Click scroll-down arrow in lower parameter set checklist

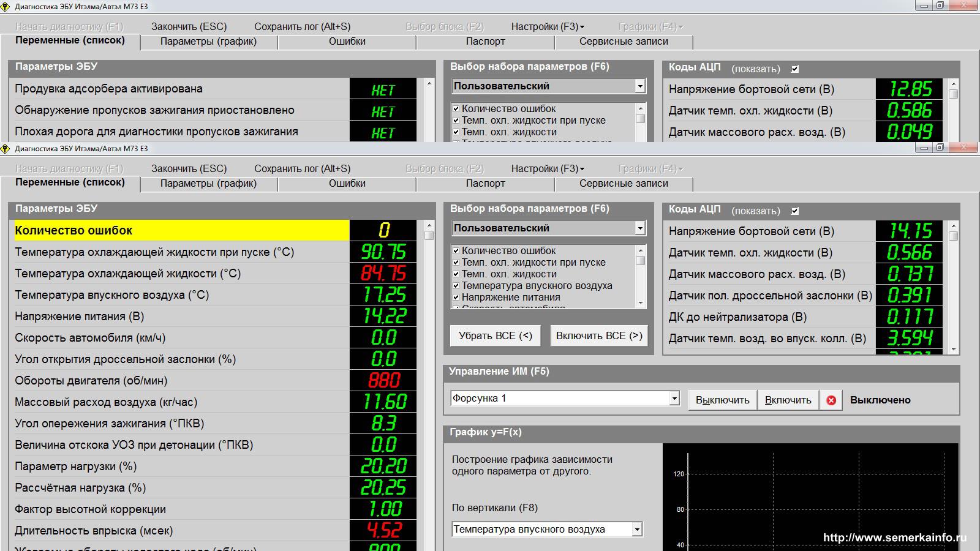click(x=641, y=302)
